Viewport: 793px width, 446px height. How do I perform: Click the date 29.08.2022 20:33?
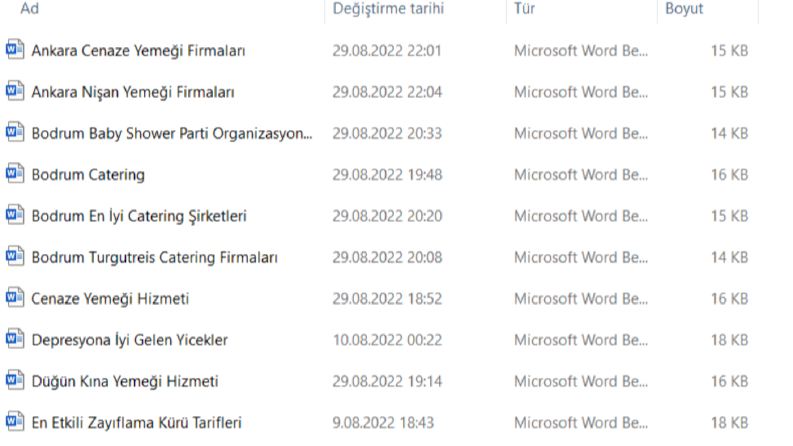pos(387,133)
